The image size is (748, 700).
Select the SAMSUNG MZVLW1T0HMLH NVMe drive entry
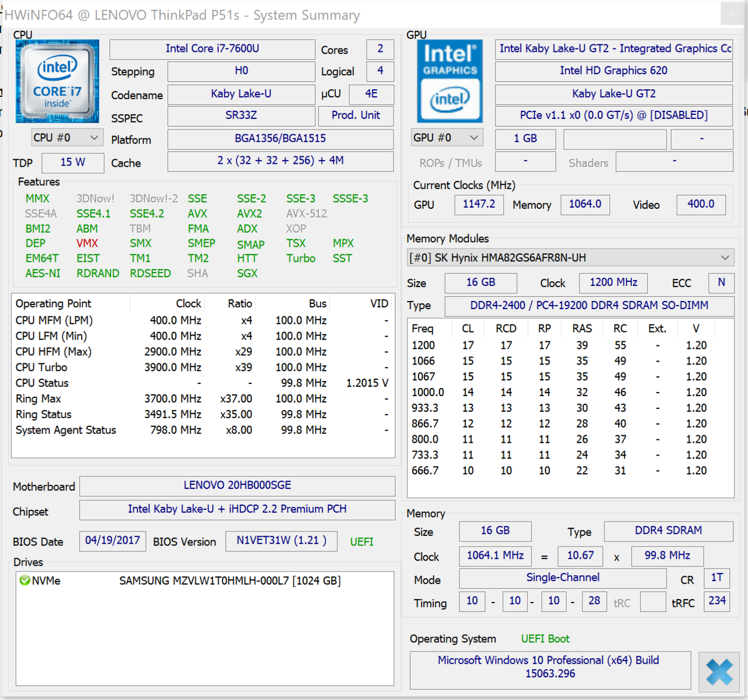click(205, 580)
